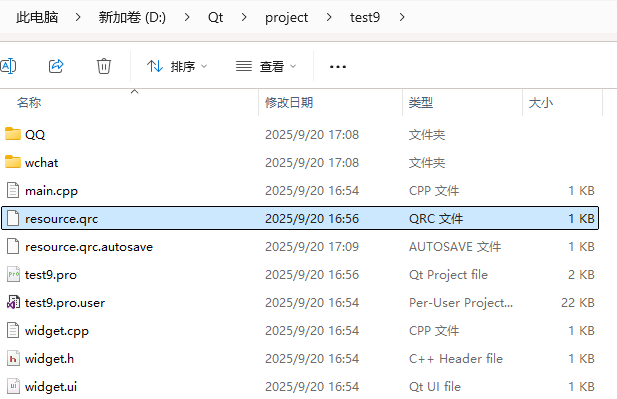617x399 pixels.
Task: Click project in the address breadcrumb
Action: [x=286, y=17]
